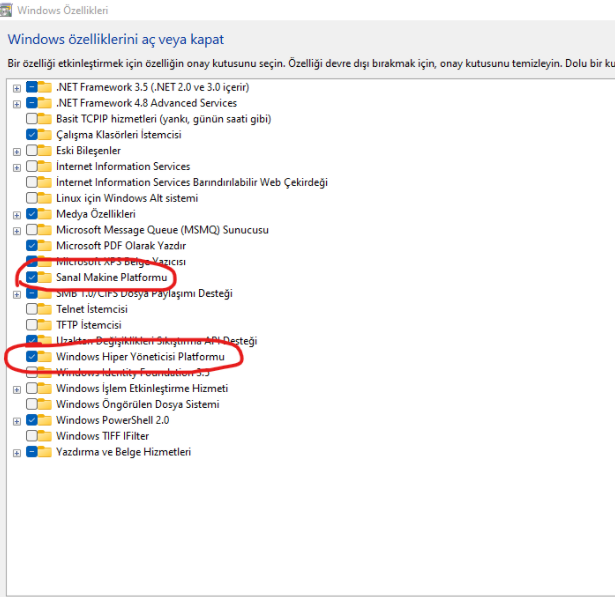Select 'Yazdırma ve Belge Hizmetleri' row text
615x597 pixels.
[x=123, y=452]
